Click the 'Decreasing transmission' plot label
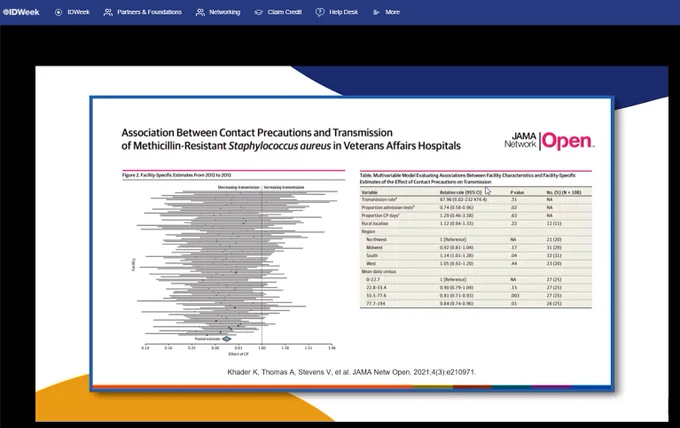This screenshot has width=680, height=428. click(x=238, y=187)
